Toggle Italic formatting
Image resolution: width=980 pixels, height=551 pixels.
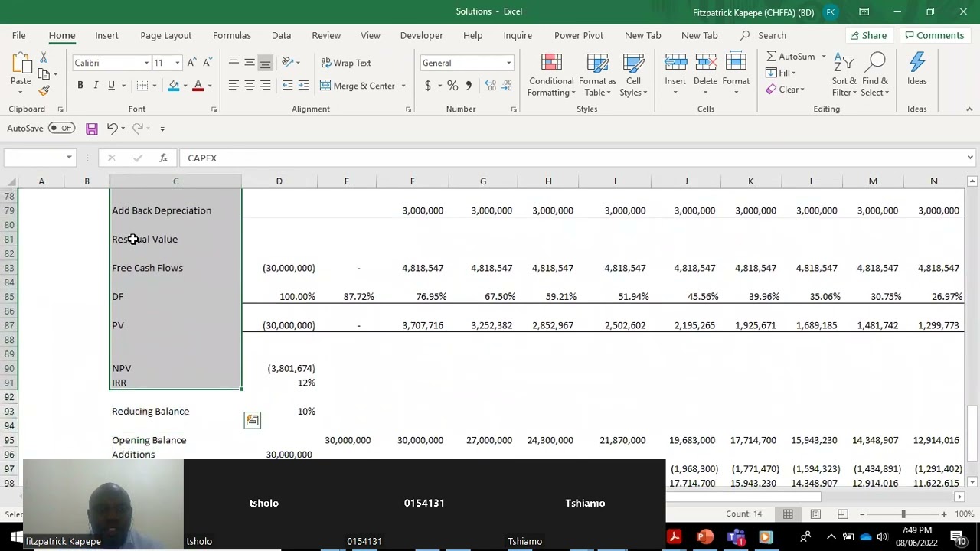coord(96,86)
